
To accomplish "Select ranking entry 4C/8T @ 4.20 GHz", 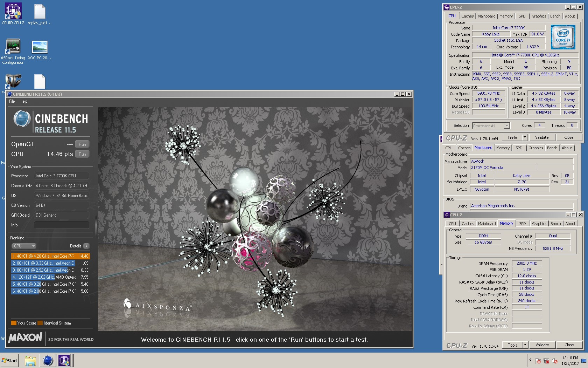I will click(50, 256).
